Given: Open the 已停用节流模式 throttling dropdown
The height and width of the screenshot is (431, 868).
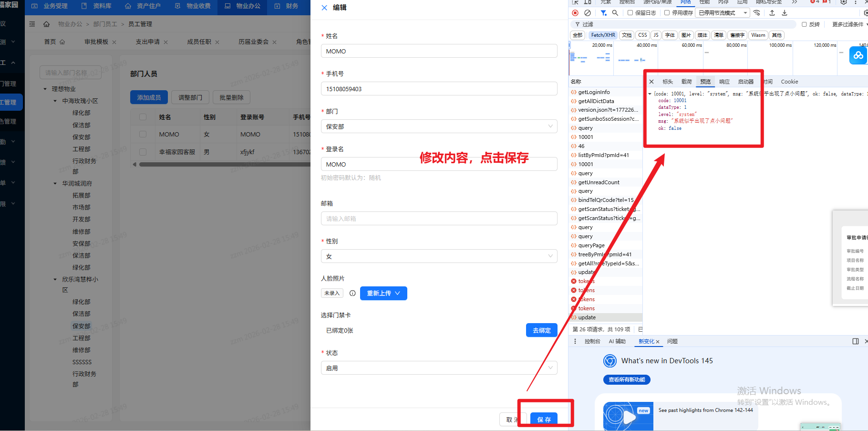Looking at the screenshot, I should pyautogui.click(x=722, y=13).
